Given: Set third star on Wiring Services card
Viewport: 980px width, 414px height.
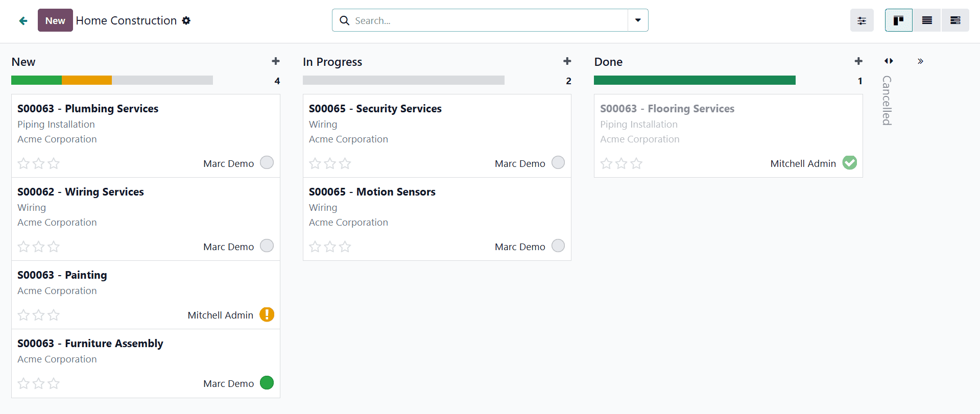Looking at the screenshot, I should pyautogui.click(x=54, y=247).
